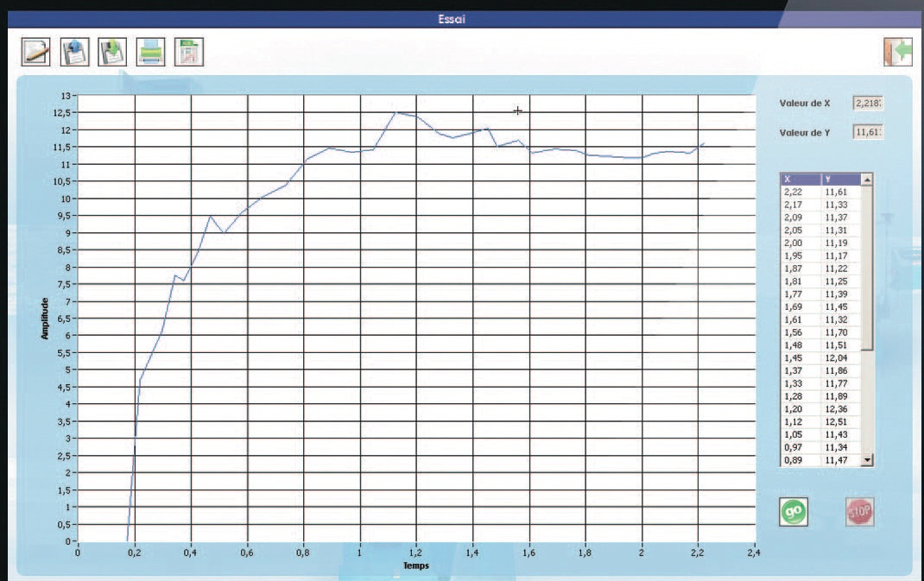Click the Valeur de X field
Image resolution: width=924 pixels, height=581 pixels.
(x=868, y=103)
